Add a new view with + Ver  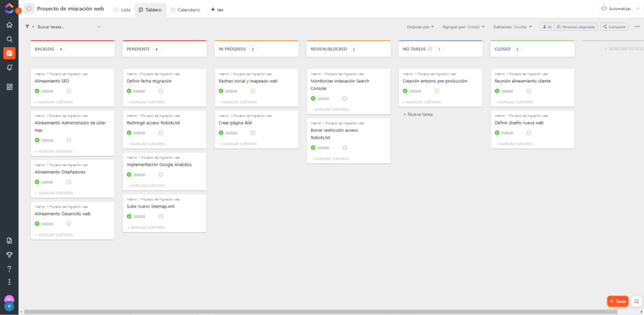point(217,10)
